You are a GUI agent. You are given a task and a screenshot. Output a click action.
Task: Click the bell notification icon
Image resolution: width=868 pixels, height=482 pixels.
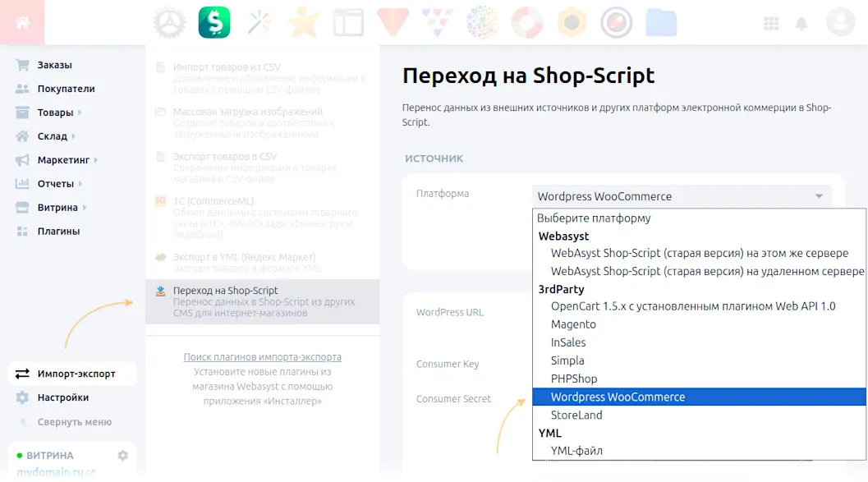click(x=802, y=22)
